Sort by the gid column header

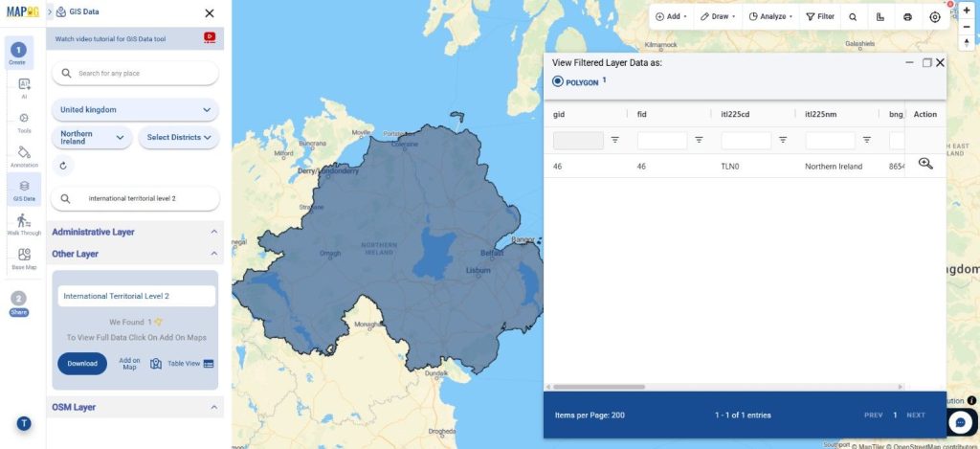pos(559,115)
